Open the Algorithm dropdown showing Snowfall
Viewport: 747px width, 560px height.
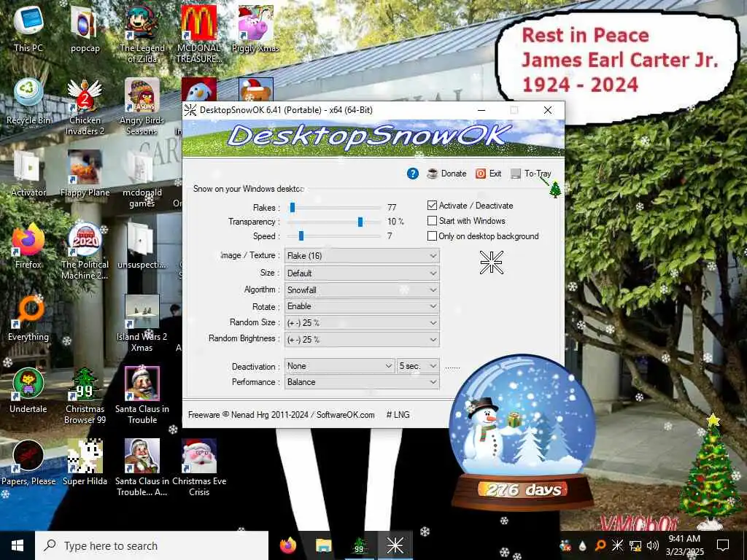click(x=362, y=290)
